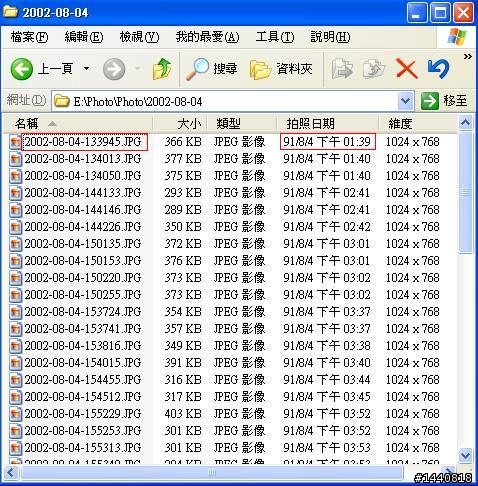Click the vertical scrollbar up arrow

[x=466, y=123]
